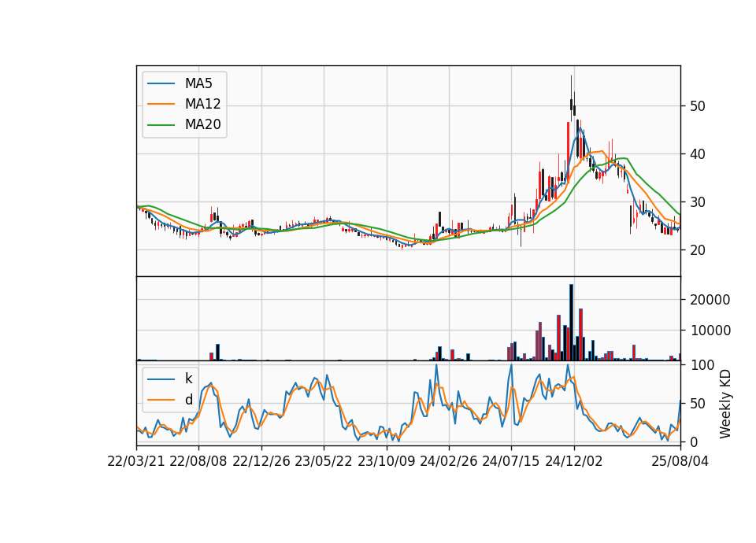
Task: Click the k legend label
Action: pyautogui.click(x=188, y=379)
